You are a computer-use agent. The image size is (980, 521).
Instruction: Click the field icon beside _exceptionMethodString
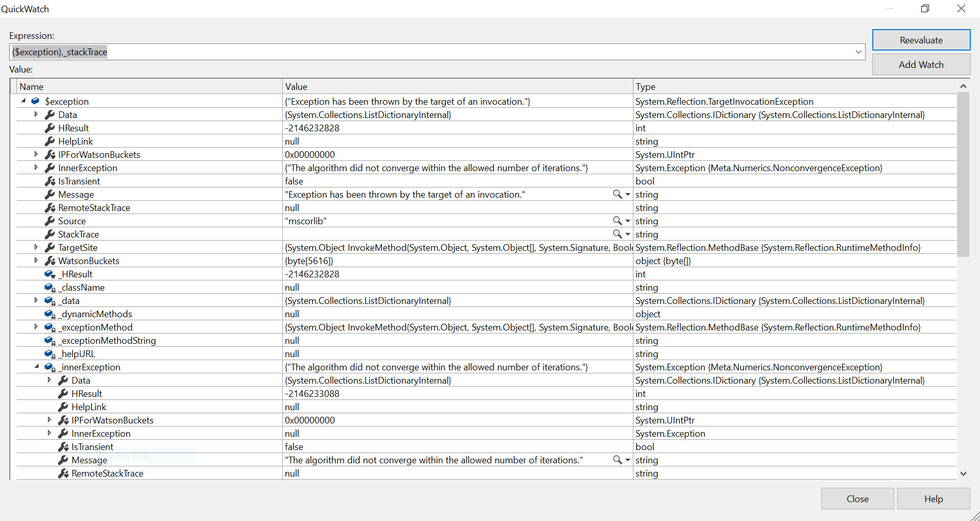pyautogui.click(x=50, y=341)
